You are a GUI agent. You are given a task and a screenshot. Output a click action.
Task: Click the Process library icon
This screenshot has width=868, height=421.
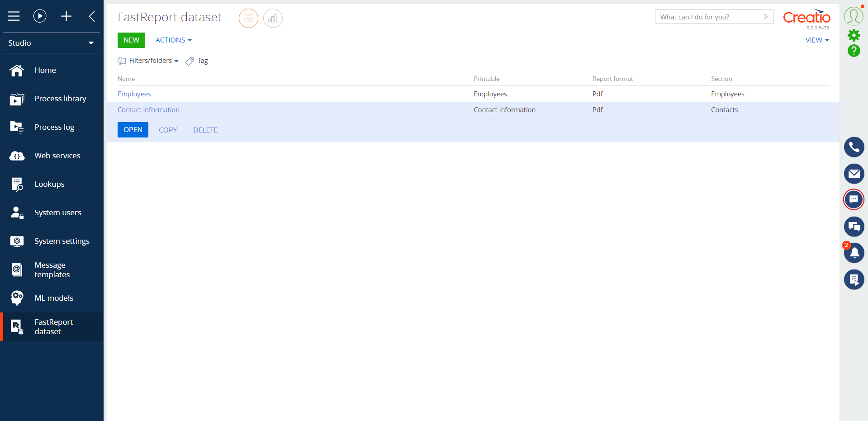tap(17, 99)
